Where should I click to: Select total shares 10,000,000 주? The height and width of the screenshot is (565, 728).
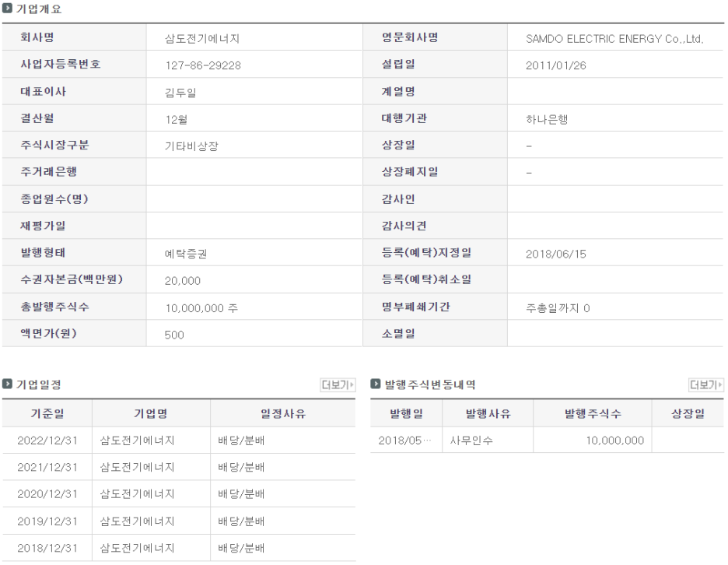(201, 308)
